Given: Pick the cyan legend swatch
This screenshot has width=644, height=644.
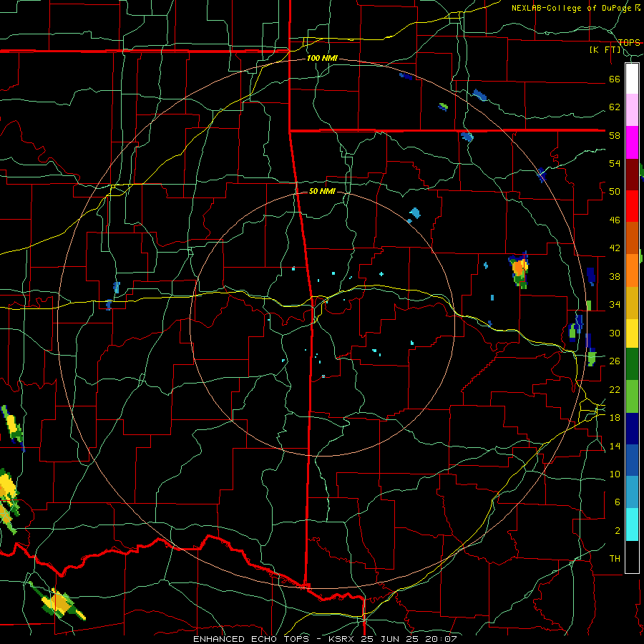Looking at the screenshot, I should pyautogui.click(x=632, y=525).
